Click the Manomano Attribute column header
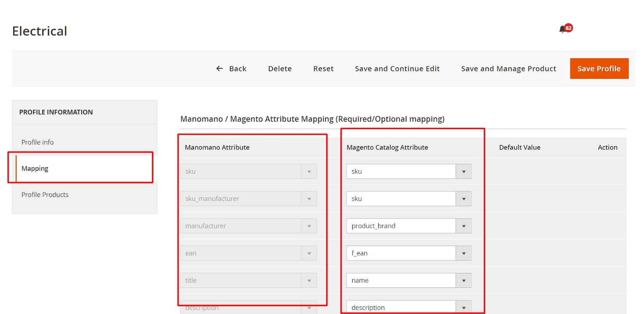Screen dimensions: 644x314 (x=217, y=148)
